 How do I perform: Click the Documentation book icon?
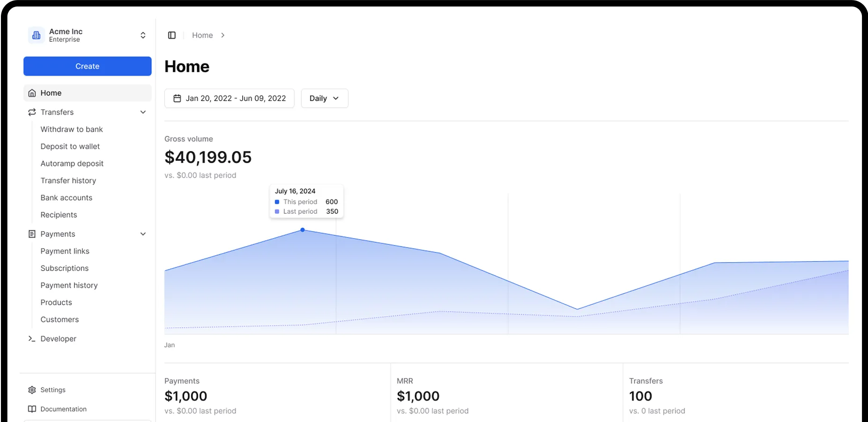point(32,409)
